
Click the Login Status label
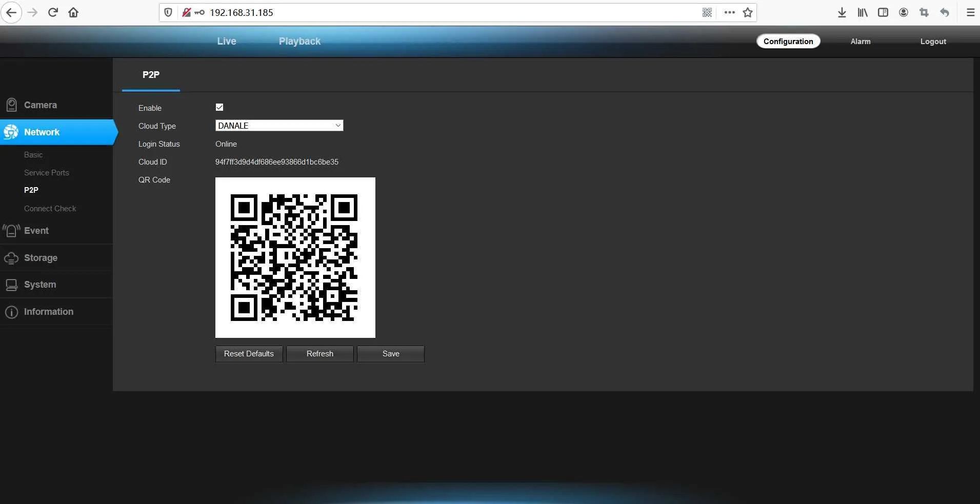point(159,144)
